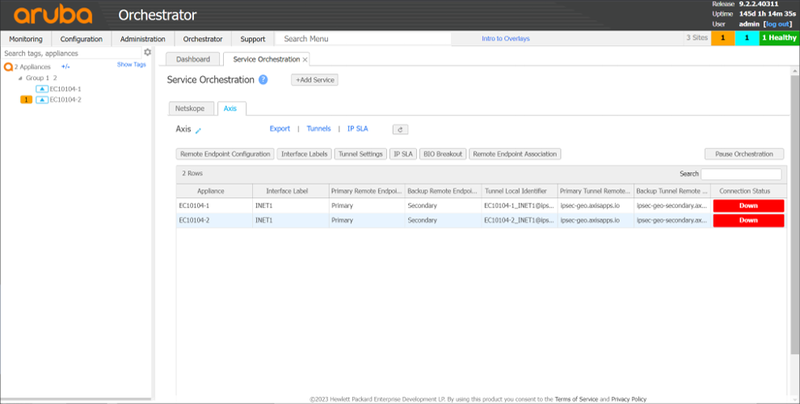
Task: Click the Down status for EC10104-2 row
Action: [x=748, y=220]
